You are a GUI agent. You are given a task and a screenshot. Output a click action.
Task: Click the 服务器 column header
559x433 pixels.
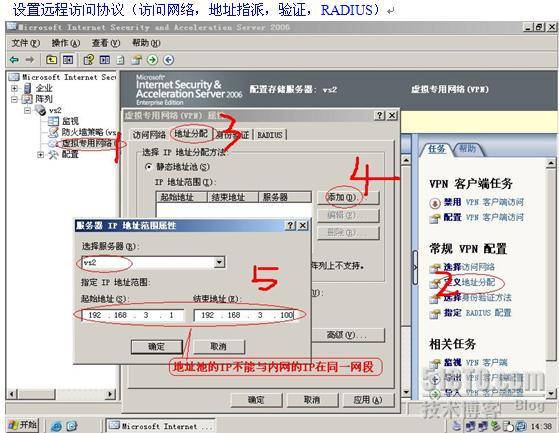[284, 197]
